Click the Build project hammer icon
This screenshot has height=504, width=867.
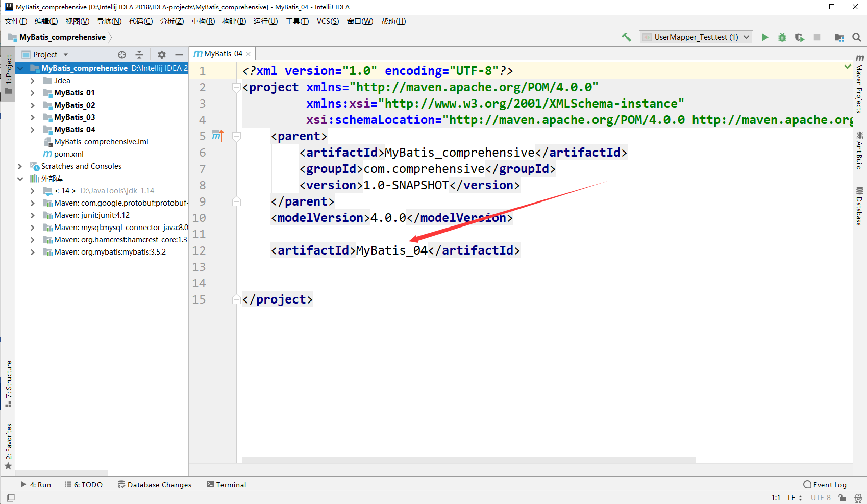626,37
